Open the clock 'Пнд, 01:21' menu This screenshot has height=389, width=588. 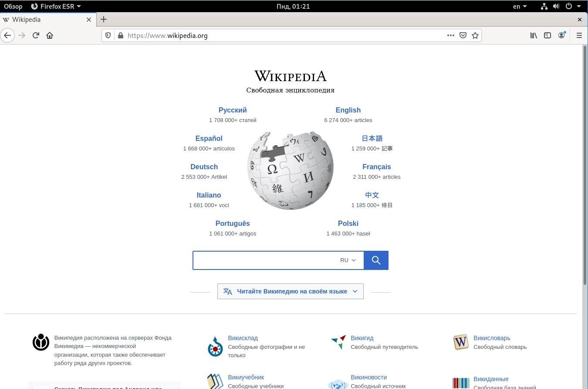point(293,6)
